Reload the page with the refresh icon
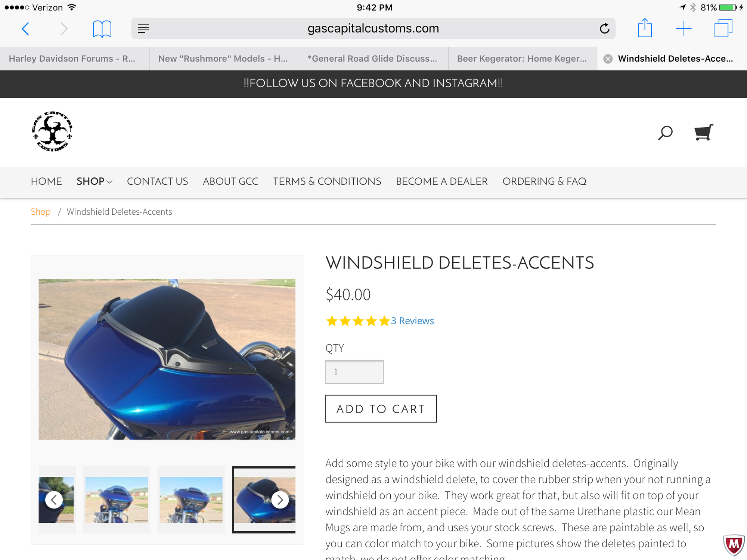This screenshot has height=560, width=747. pos(605,28)
